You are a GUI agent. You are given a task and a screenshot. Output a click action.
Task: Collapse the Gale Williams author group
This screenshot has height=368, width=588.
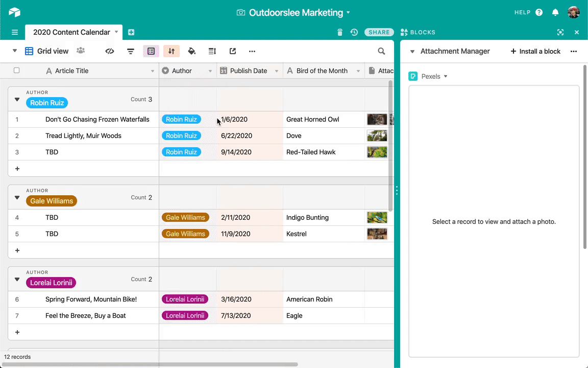point(17,197)
